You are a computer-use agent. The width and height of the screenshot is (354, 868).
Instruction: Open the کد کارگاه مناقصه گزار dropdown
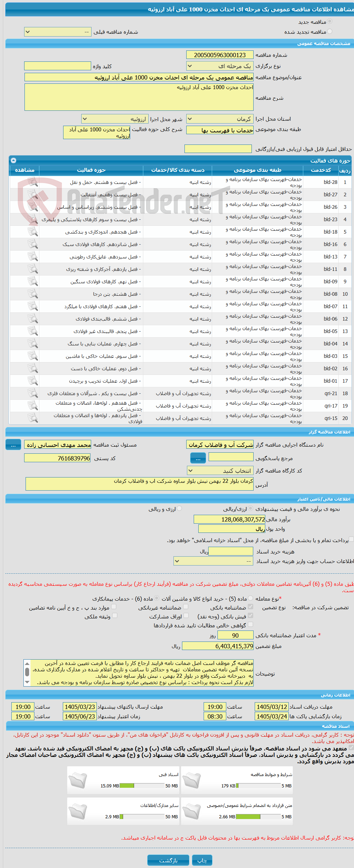[x=220, y=471]
